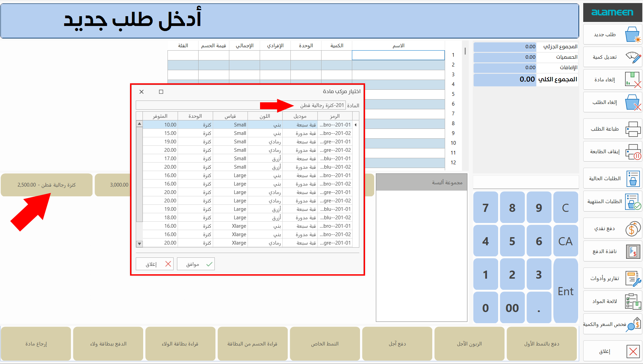Print the order using طباعة الطلب

click(x=612, y=129)
